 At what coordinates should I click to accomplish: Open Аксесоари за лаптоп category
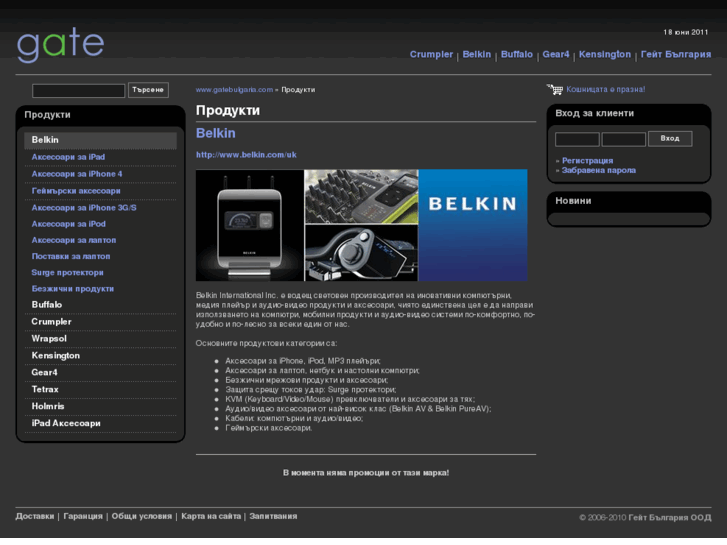tap(74, 240)
